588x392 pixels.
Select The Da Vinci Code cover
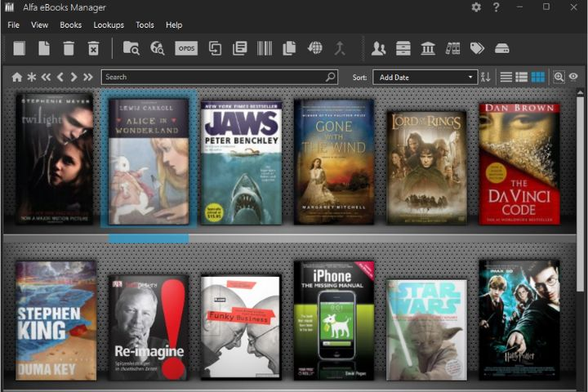(519, 164)
